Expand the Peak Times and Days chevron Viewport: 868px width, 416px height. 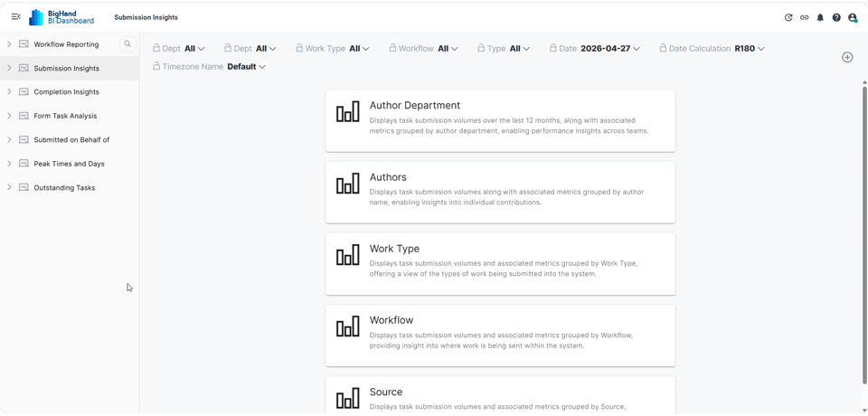pyautogui.click(x=9, y=164)
